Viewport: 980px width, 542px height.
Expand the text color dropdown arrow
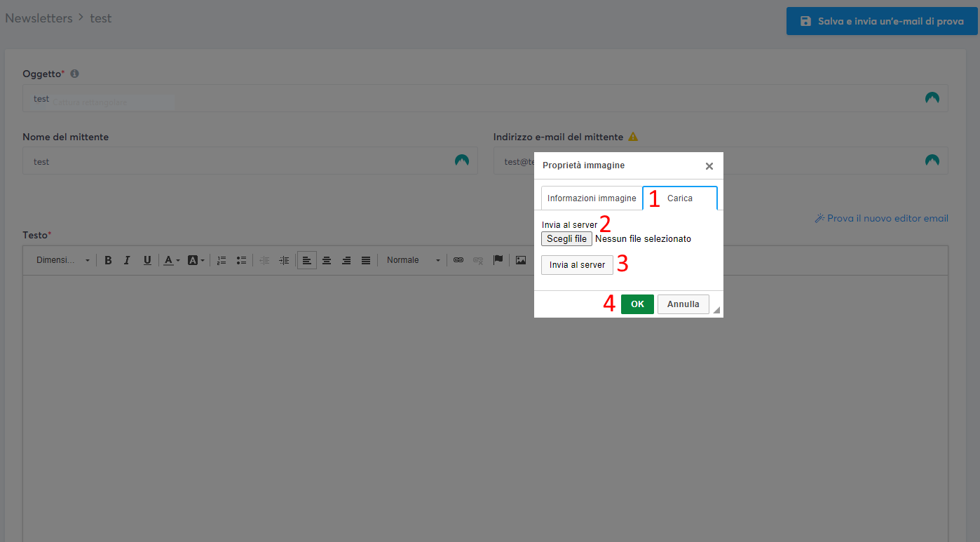177,259
